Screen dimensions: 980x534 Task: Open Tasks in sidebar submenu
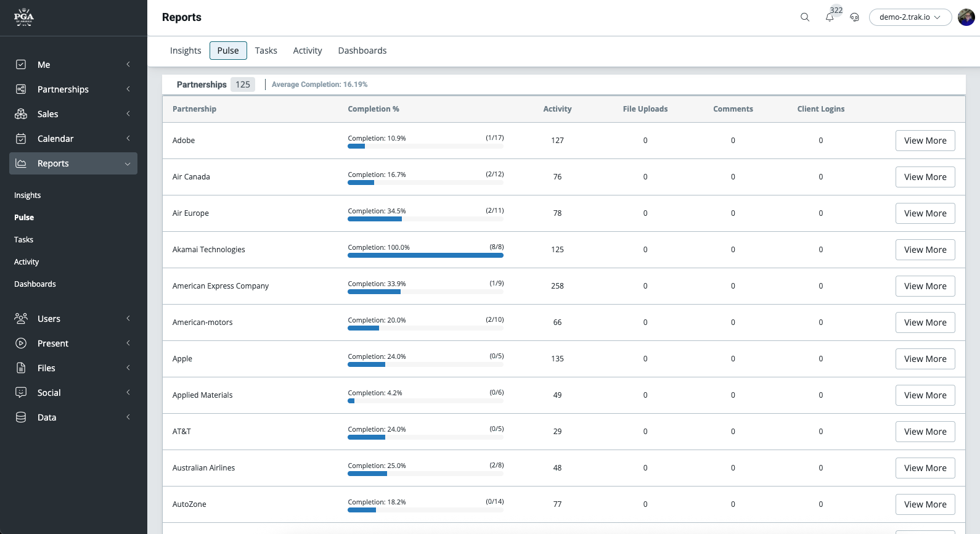click(24, 239)
